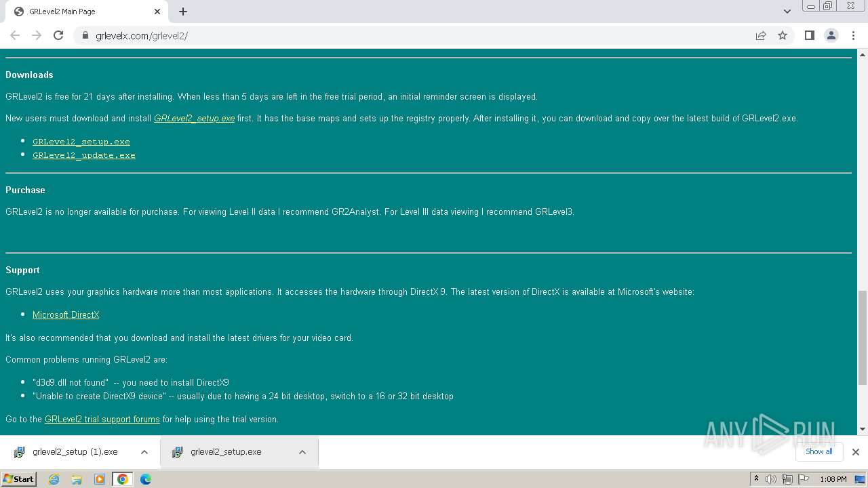Open the Microsoft DirectX link
The height and width of the screenshot is (488, 868).
click(x=66, y=314)
